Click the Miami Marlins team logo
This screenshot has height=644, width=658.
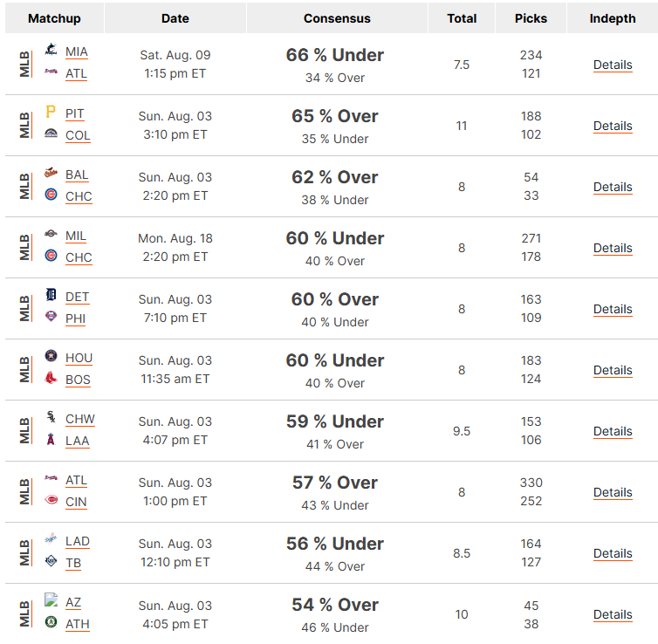(51, 49)
